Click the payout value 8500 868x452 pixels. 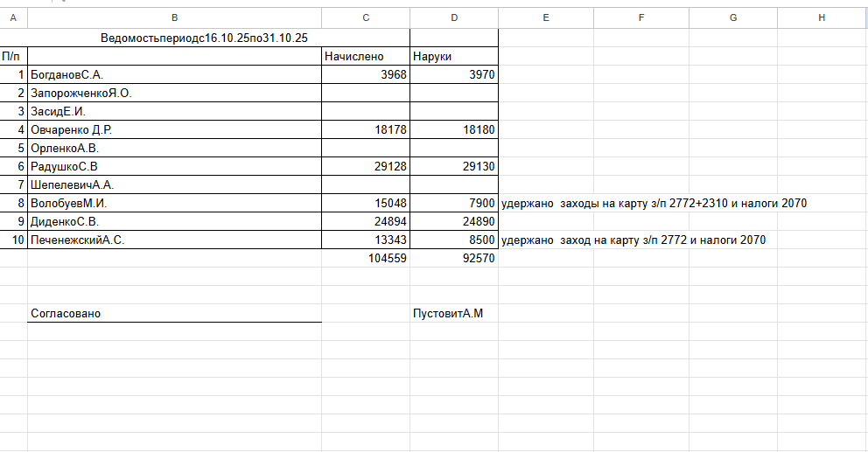454,240
